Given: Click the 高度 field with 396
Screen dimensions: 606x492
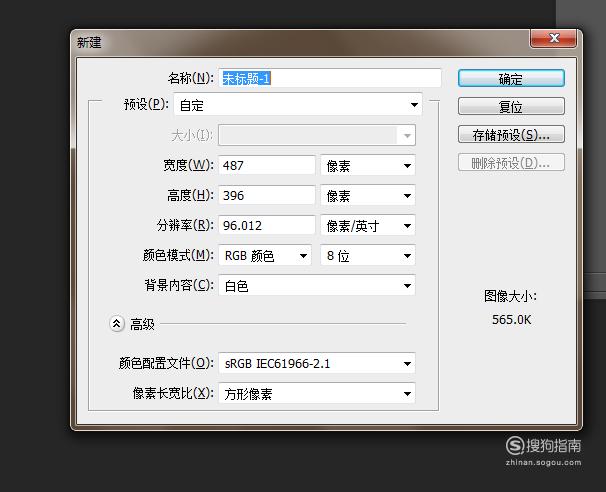Looking at the screenshot, I should tap(267, 195).
